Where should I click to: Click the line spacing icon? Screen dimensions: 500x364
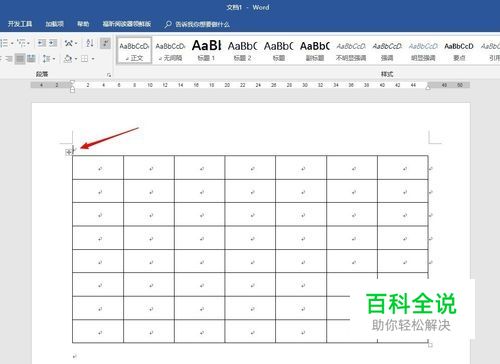46,59
